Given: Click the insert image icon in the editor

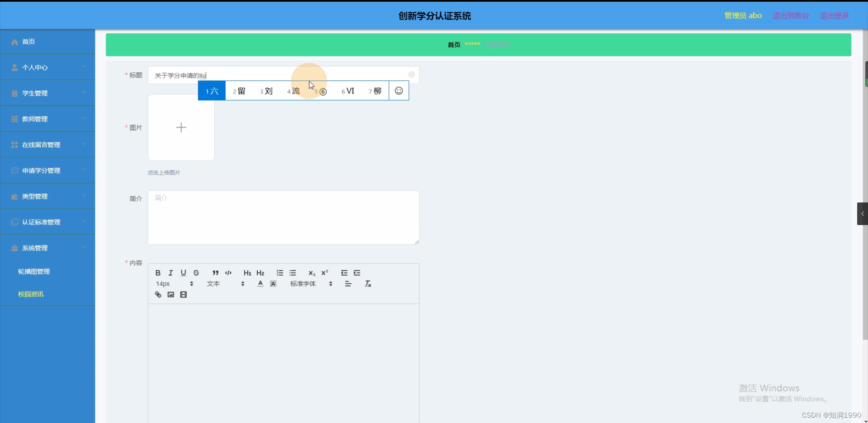Looking at the screenshot, I should tap(170, 294).
